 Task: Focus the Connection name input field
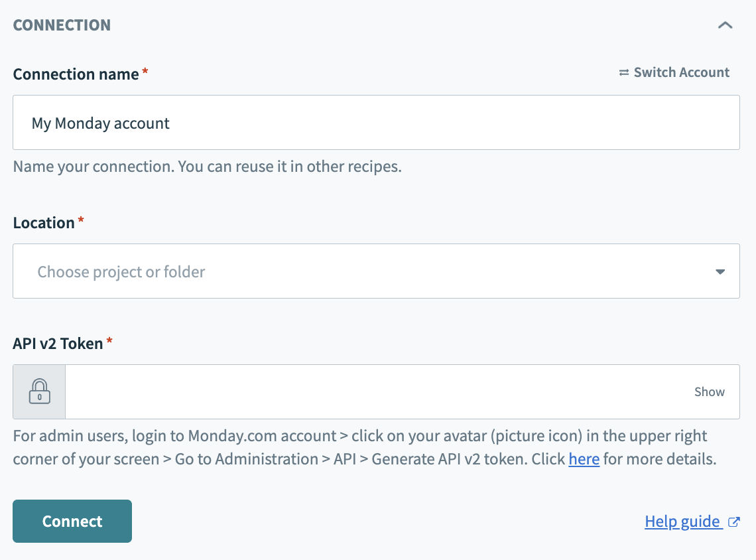[x=376, y=123]
